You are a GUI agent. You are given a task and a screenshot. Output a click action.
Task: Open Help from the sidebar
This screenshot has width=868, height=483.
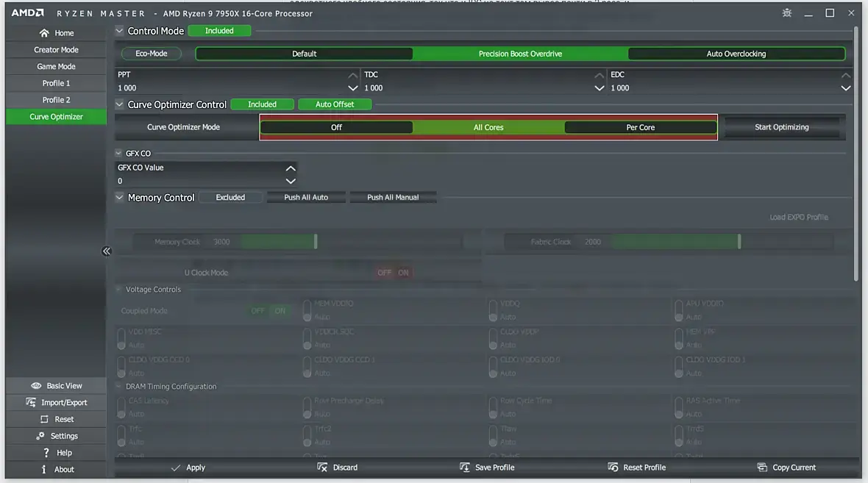(56, 453)
